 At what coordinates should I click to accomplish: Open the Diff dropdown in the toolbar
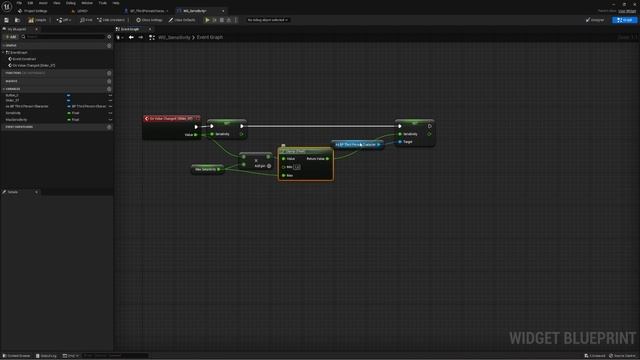click(64, 20)
